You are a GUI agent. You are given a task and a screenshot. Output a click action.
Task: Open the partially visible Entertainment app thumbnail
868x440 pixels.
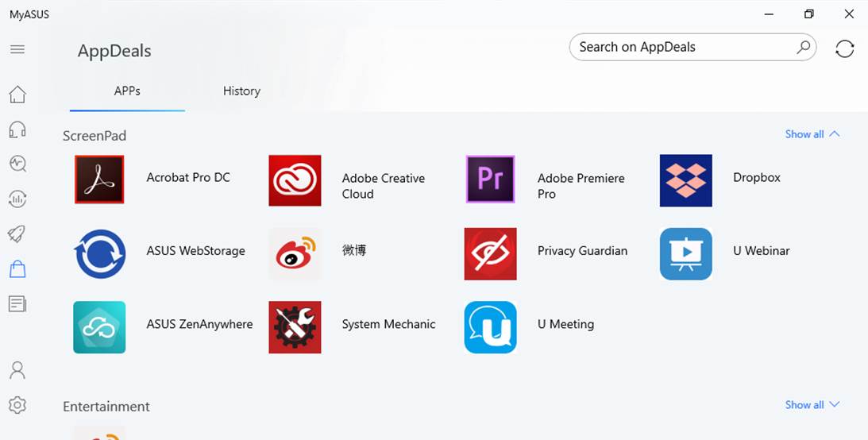click(x=99, y=433)
